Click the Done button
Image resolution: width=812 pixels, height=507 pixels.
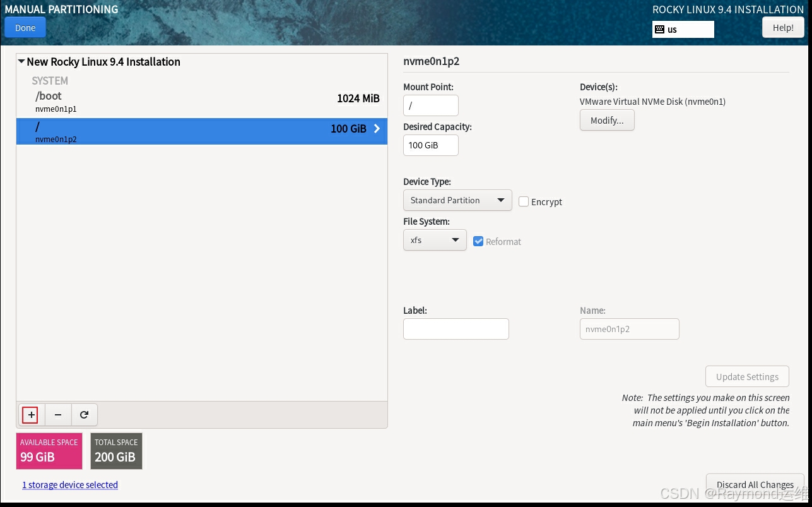click(25, 28)
